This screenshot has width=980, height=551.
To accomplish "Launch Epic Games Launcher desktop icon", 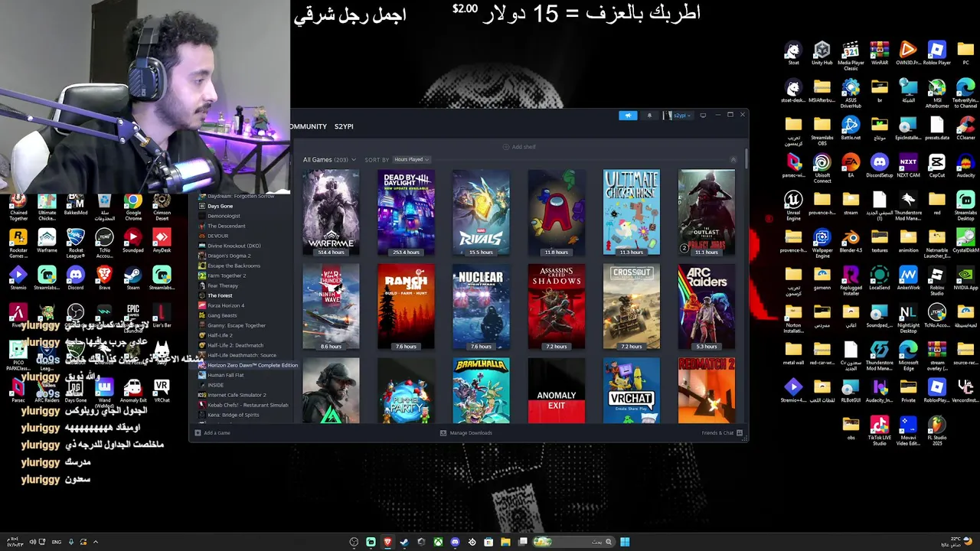I will click(133, 317).
